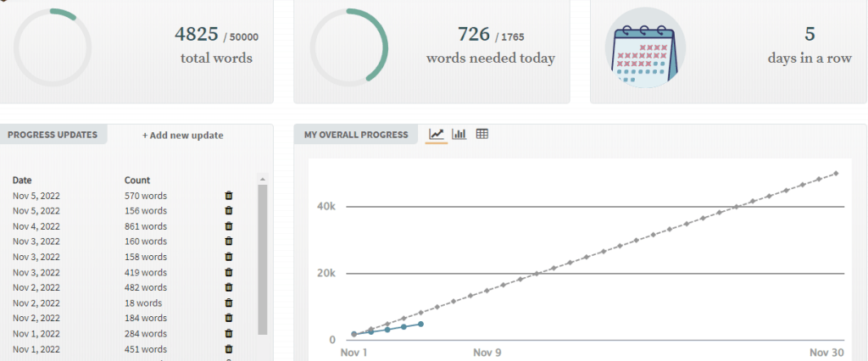Delete the 451 words update
The image size is (868, 361).
click(x=228, y=348)
